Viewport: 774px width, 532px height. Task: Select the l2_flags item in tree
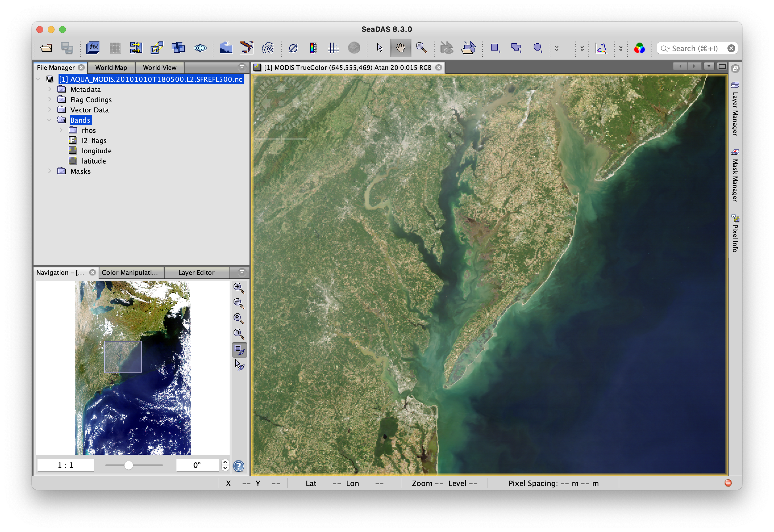93,141
